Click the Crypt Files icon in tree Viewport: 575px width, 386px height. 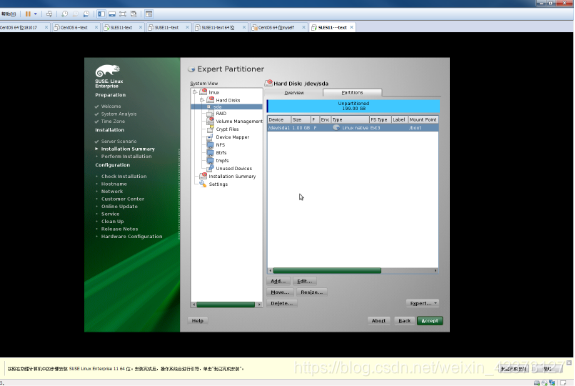click(x=210, y=129)
